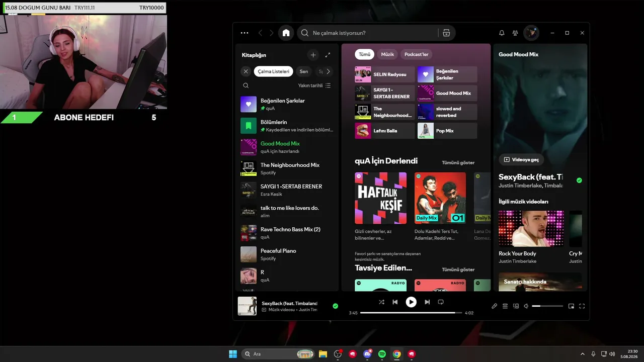The height and width of the screenshot is (362, 644).
Task: Click the Videoya geç button
Action: coord(521,160)
